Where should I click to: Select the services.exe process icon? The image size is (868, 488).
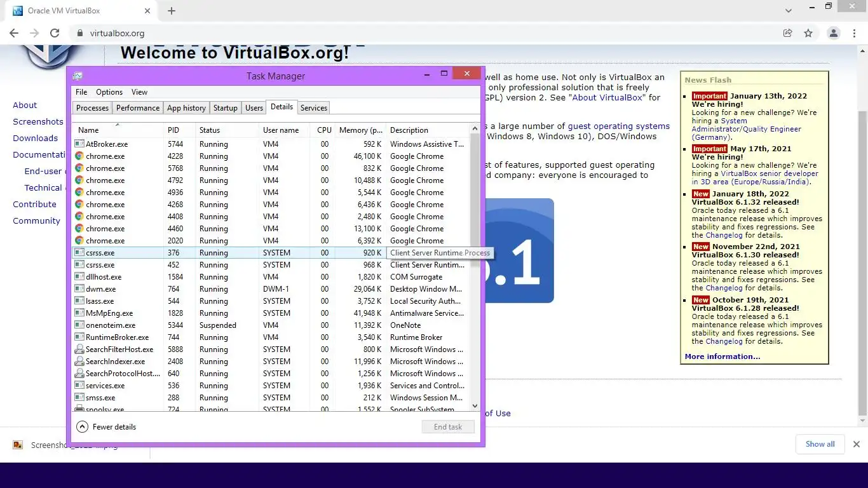tap(79, 386)
